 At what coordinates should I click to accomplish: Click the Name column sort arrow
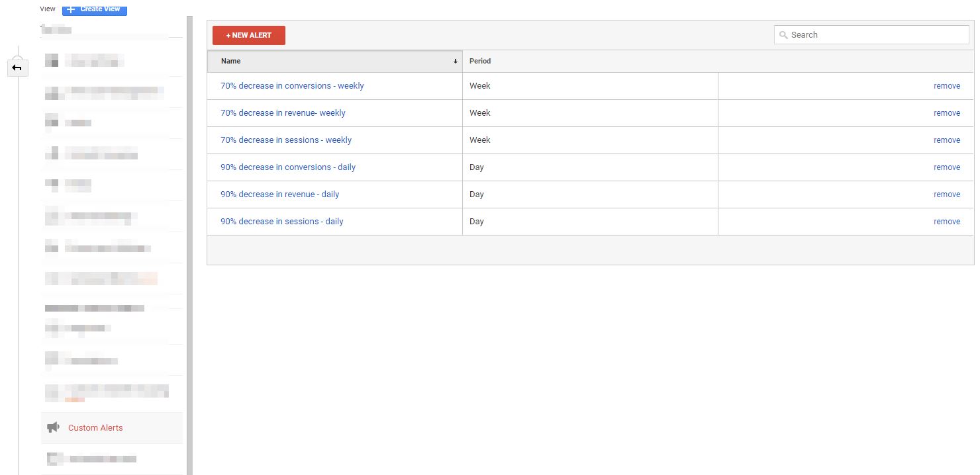coord(455,62)
